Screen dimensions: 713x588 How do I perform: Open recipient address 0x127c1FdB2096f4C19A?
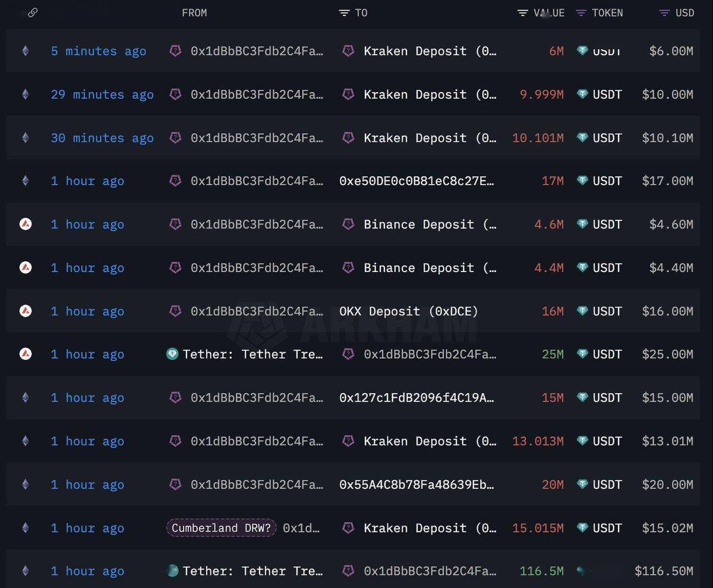417,397
